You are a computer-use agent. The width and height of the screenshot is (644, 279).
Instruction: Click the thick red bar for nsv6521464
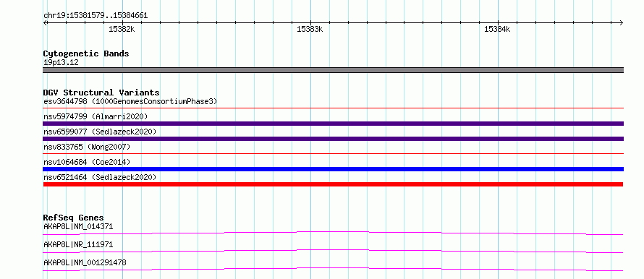pyautogui.click(x=334, y=184)
